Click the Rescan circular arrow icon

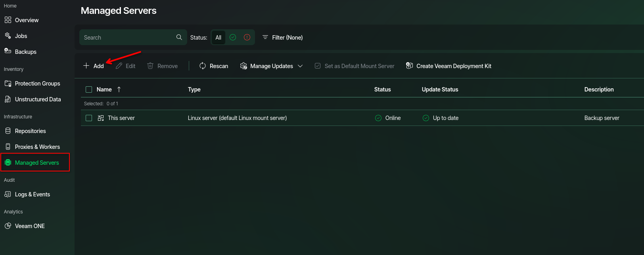(x=203, y=66)
